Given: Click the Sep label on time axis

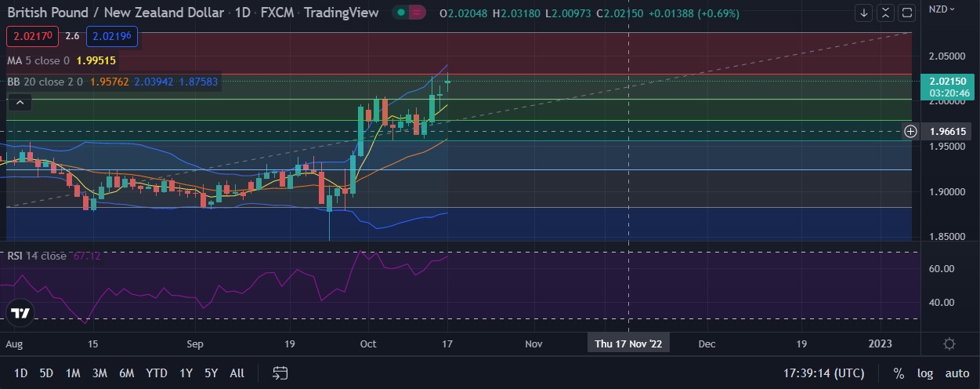Looking at the screenshot, I should (195, 344).
